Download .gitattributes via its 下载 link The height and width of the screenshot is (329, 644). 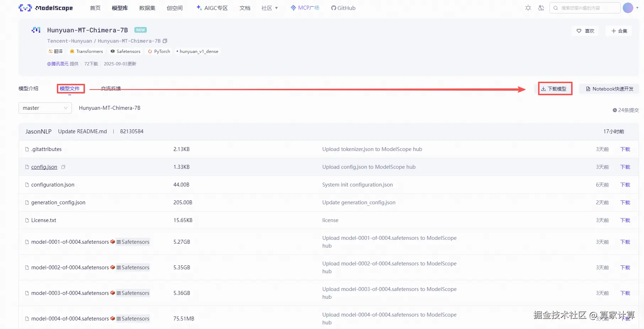click(625, 149)
